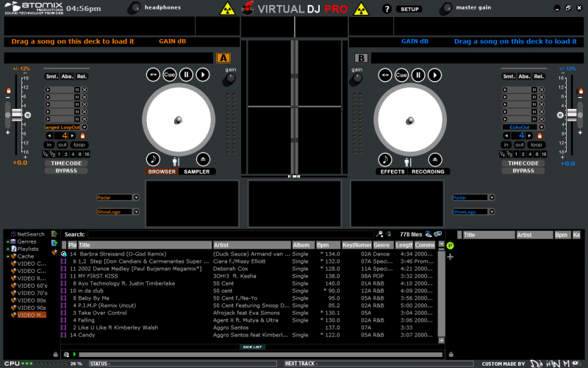Screen dimensions: 588x368
Task: Click into the Search input field
Action: click(231, 234)
